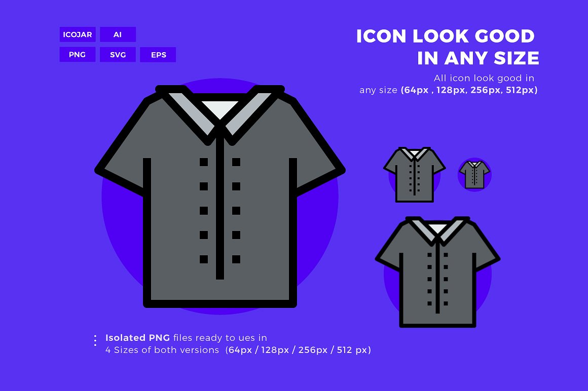Click the 'Isolated PNG' bold text
This screenshot has height=391, width=588.
[138, 338]
